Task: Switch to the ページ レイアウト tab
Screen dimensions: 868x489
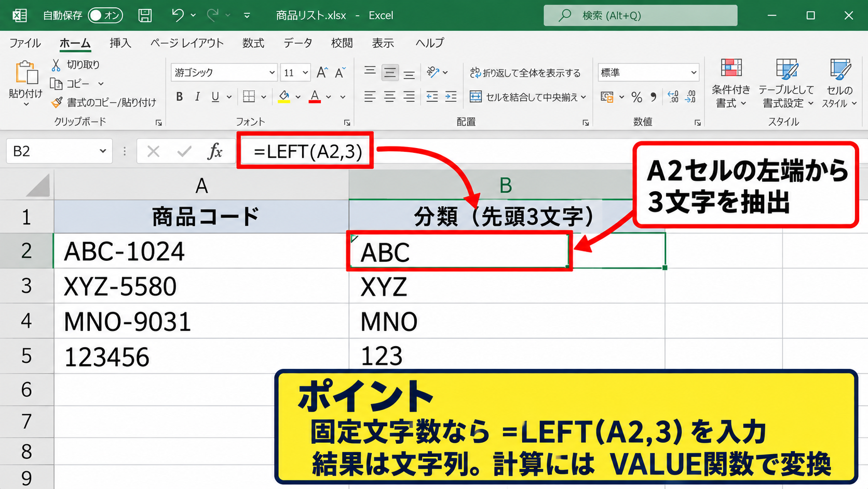Action: 187,43
